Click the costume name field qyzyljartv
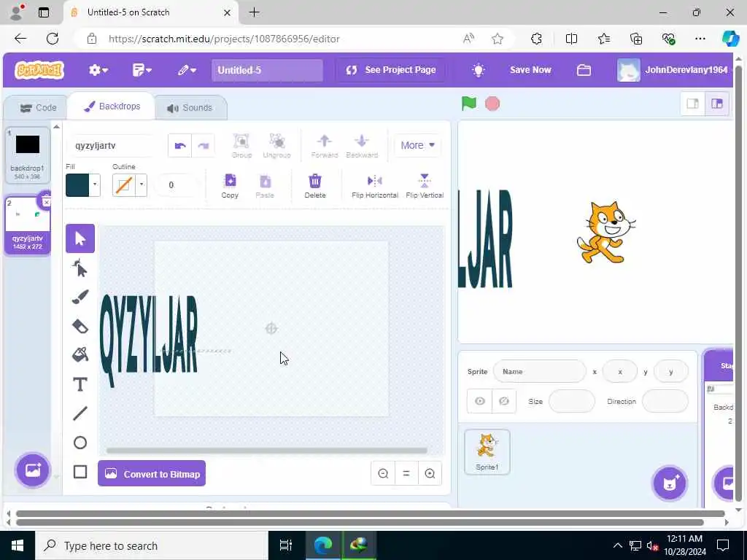 click(x=113, y=146)
